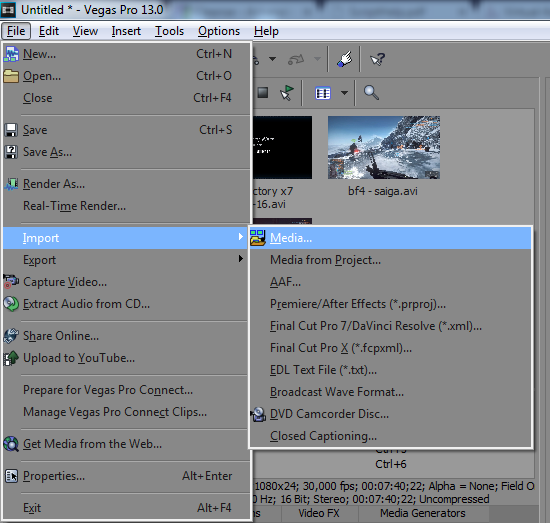Expand the Import submenu
Image resolution: width=550 pixels, height=523 pixels.
tap(126, 238)
